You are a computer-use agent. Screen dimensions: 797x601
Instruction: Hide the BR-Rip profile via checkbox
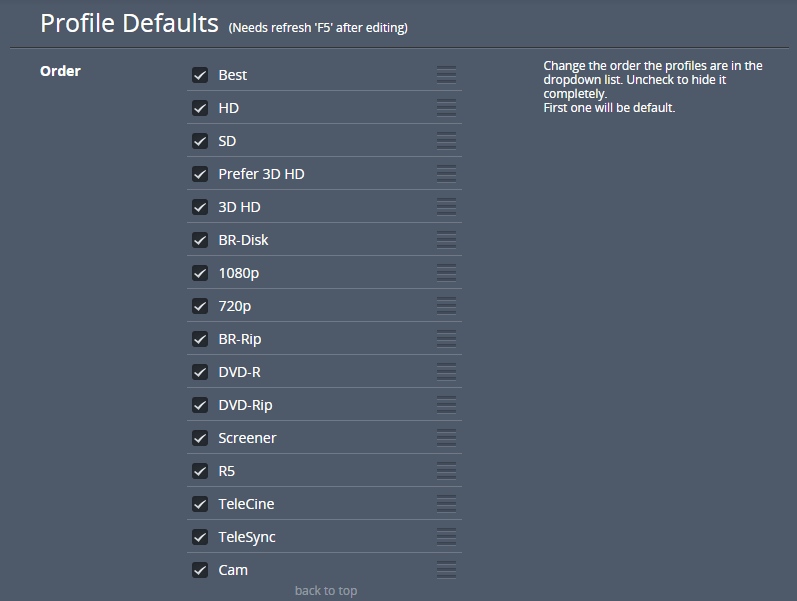200,339
